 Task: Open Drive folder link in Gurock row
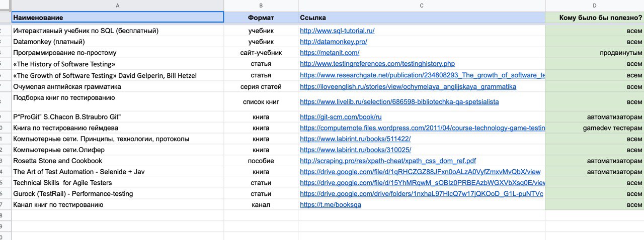pyautogui.click(x=422, y=194)
